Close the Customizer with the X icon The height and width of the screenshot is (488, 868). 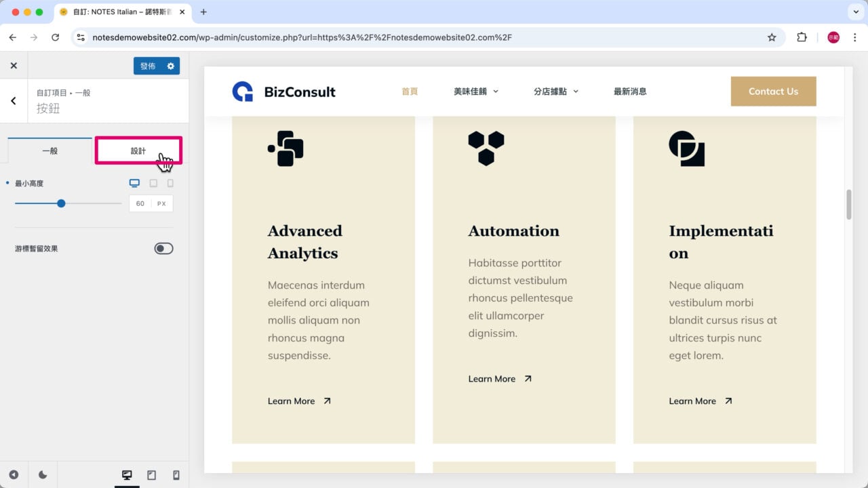click(x=14, y=66)
